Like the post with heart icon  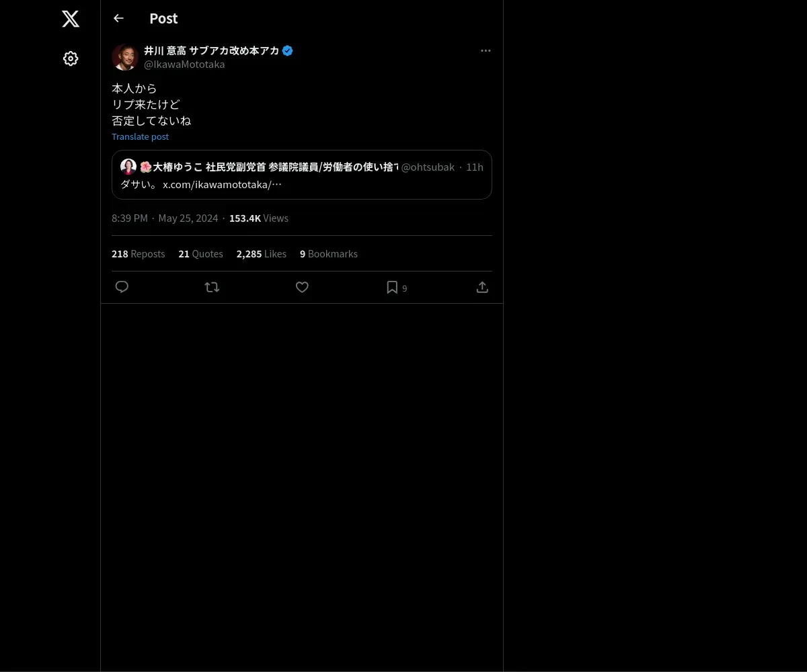point(302,287)
